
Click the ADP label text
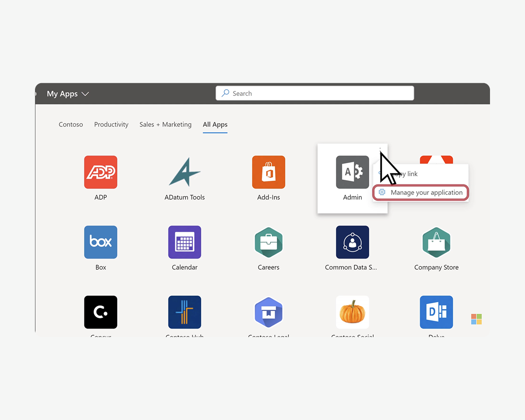tap(101, 197)
